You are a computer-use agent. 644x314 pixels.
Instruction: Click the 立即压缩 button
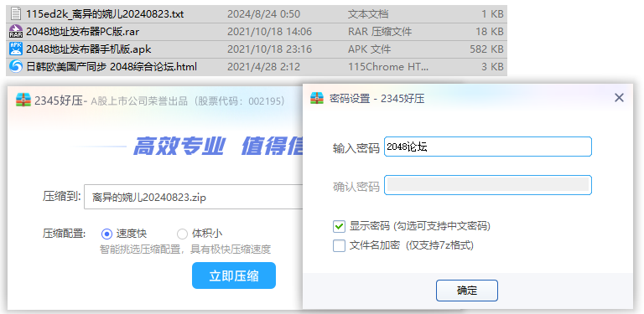234,275
